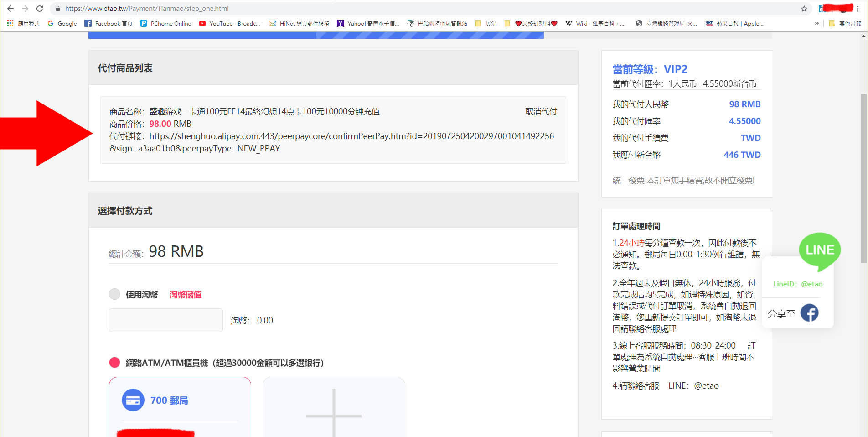
Task: Open the 最終幻想14 bookmark folder
Action: coord(531,23)
